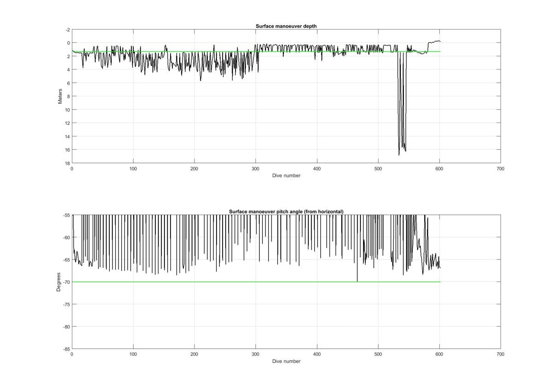
Task: Click the '-80' tick on the Degrees axis
Action: point(67,327)
